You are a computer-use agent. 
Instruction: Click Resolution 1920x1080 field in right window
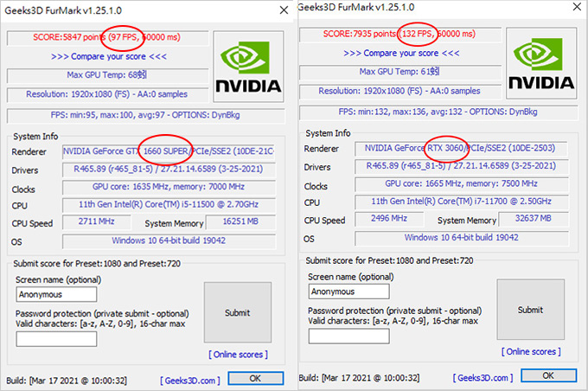click(400, 91)
